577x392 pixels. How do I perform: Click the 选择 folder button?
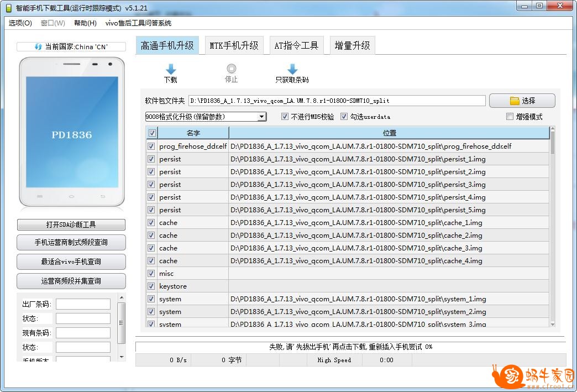coord(522,101)
